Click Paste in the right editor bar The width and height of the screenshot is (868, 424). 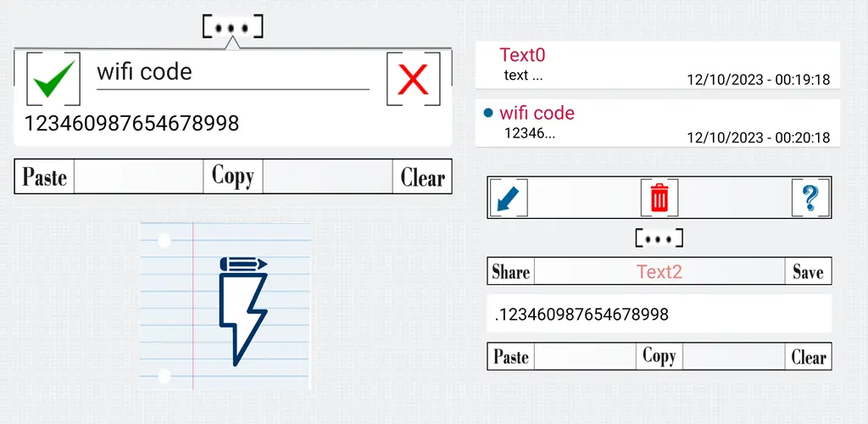511,356
